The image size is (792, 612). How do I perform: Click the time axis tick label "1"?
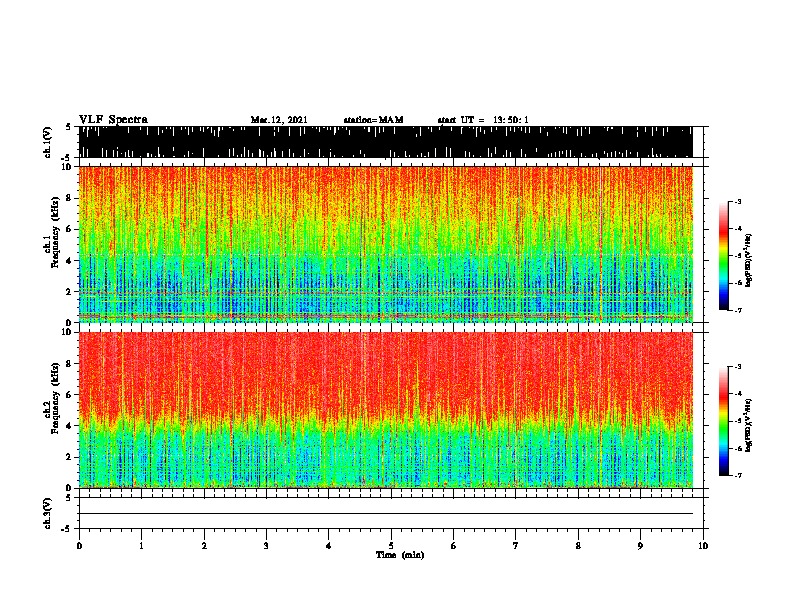point(141,546)
